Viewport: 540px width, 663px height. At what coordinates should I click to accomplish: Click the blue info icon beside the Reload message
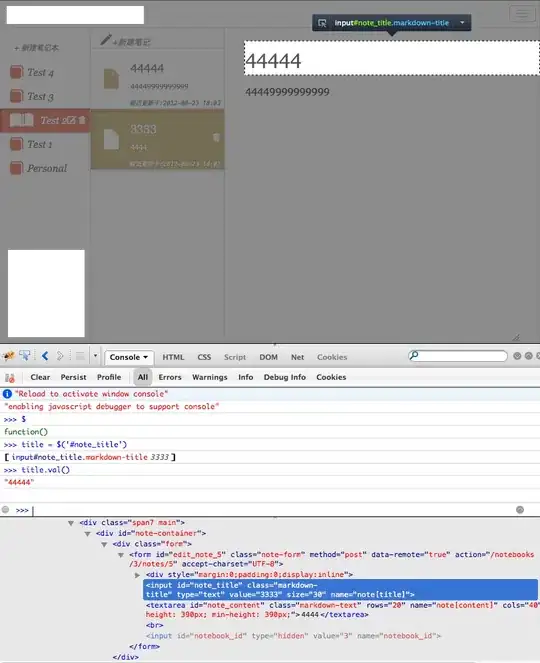7,394
